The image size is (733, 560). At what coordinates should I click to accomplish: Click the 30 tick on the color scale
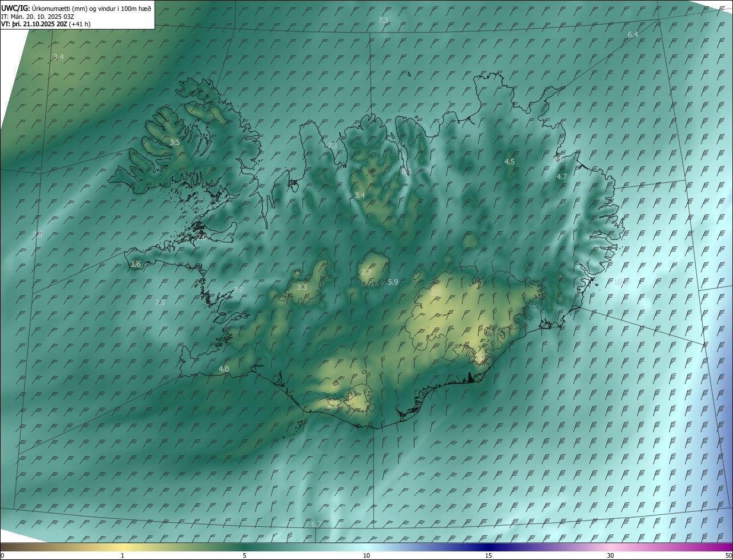pos(610,556)
